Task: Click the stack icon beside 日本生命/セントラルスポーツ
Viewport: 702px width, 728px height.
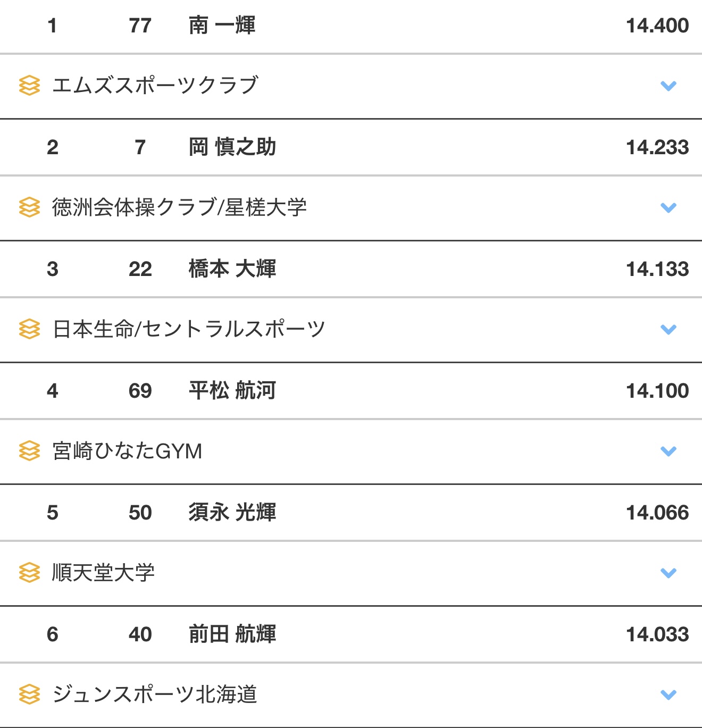Action: (29, 329)
